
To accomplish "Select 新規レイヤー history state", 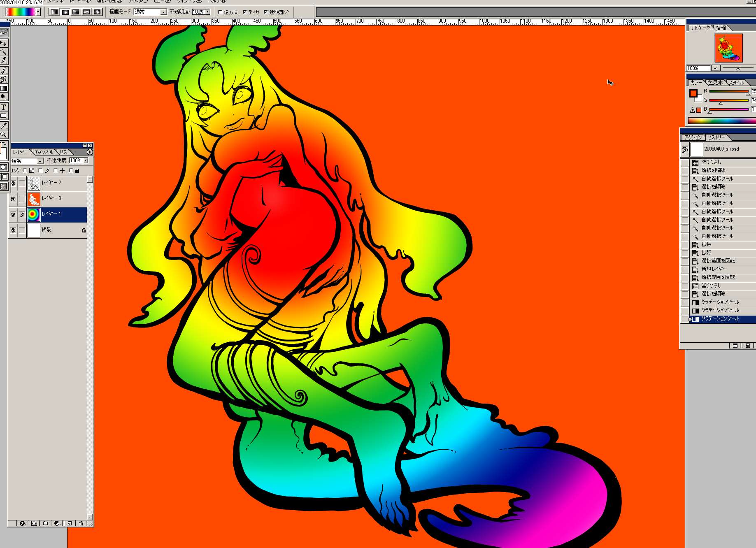I will tap(714, 269).
